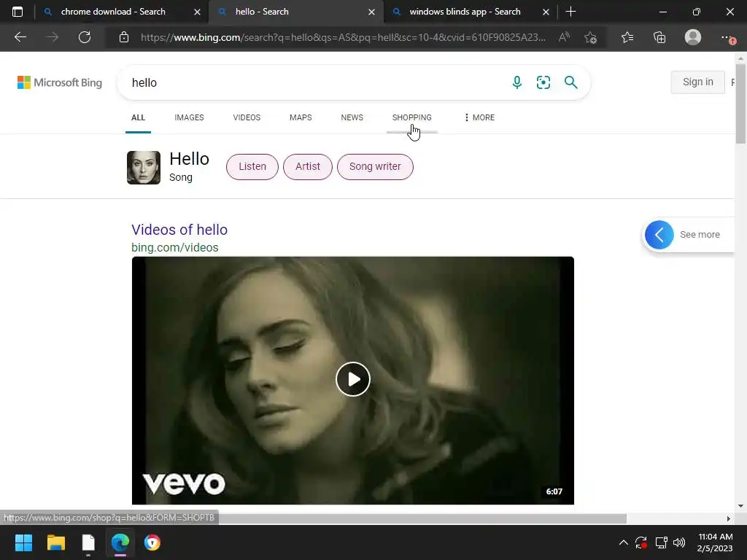Switch to IMAGES results
747x560 pixels.
pyautogui.click(x=189, y=117)
